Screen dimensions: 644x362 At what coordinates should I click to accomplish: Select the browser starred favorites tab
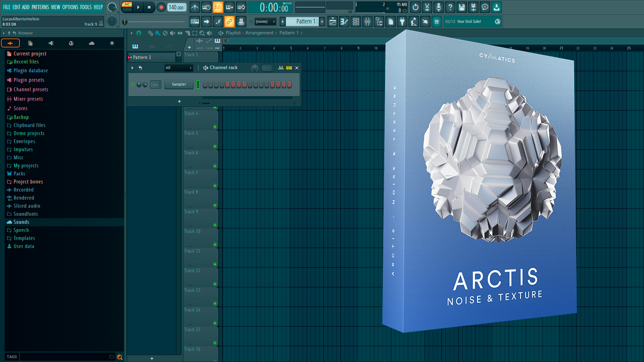click(x=112, y=43)
